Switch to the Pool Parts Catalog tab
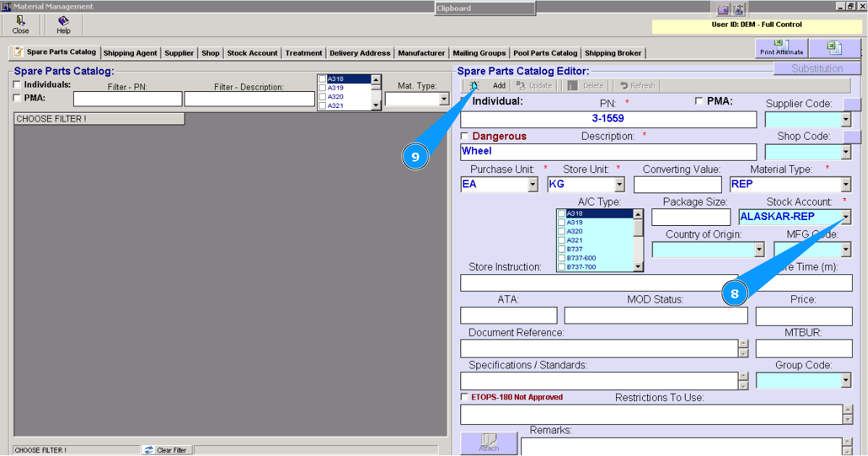Viewport: 868px width, 456px height. [x=545, y=53]
